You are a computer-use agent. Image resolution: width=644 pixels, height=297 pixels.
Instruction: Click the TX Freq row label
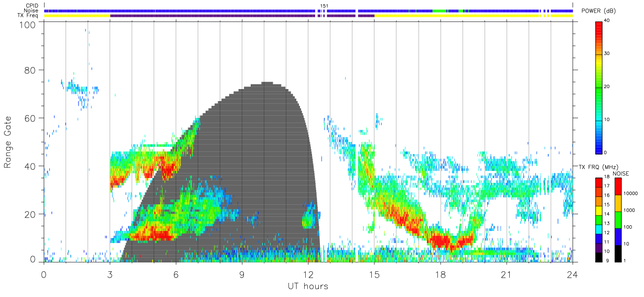pos(28,15)
